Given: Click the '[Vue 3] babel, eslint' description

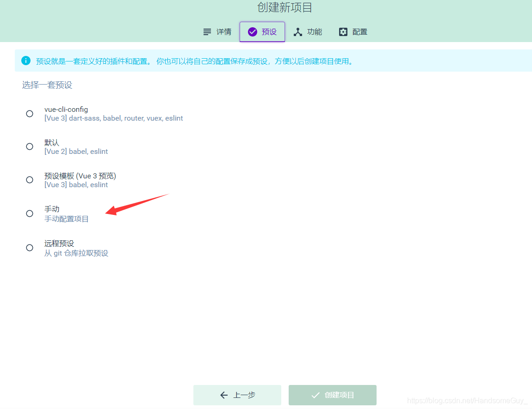Looking at the screenshot, I should tap(76, 185).
